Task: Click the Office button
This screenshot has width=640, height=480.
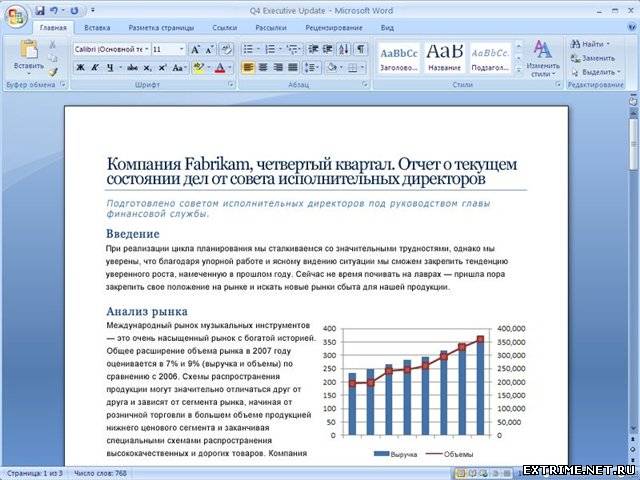Action: pyautogui.click(x=15, y=14)
